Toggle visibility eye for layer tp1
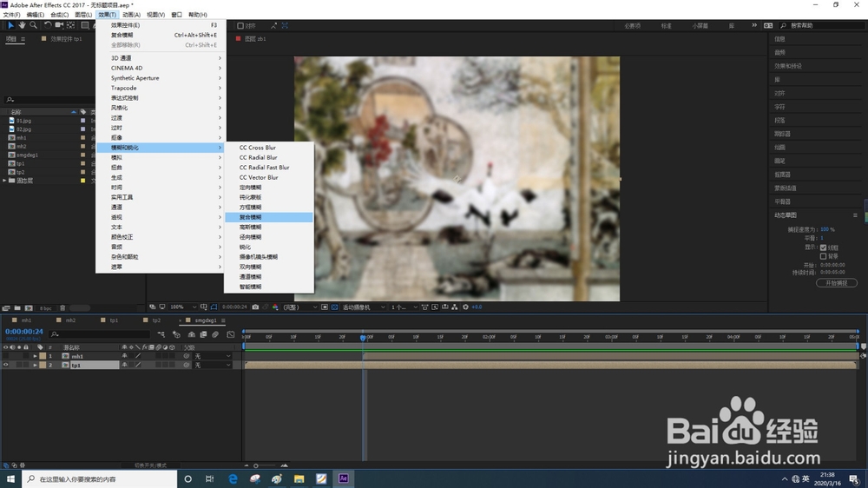This screenshot has height=488, width=868. coord(6,365)
